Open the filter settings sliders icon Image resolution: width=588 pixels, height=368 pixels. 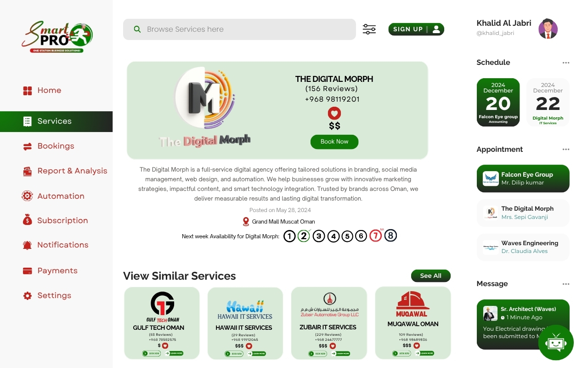[x=369, y=29]
